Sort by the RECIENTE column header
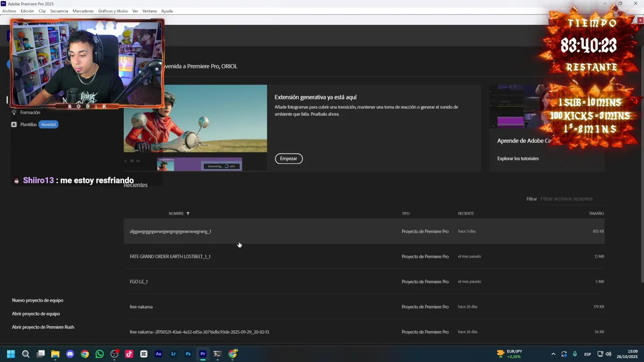 pos(466,213)
